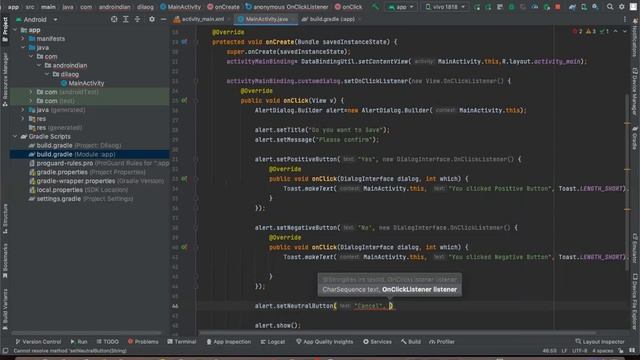Screen dimensions: 640x360
Task: Toggle Build Variants side panel
Action: pos(5,308)
